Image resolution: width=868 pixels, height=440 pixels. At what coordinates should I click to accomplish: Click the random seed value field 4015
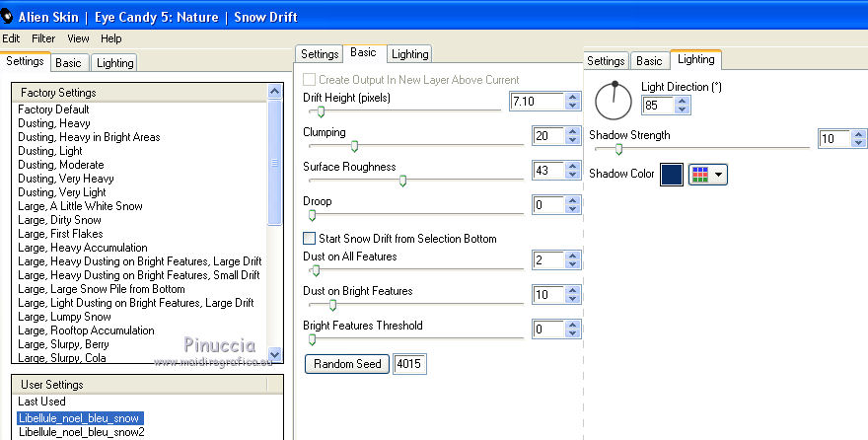[409, 364]
